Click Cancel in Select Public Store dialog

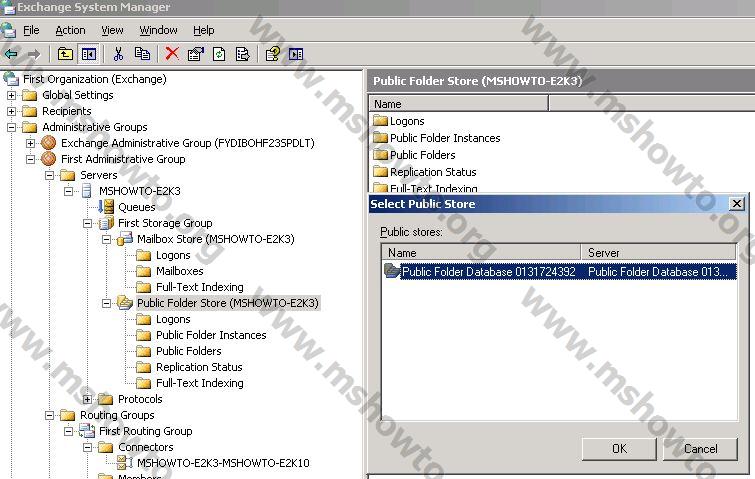click(x=701, y=449)
